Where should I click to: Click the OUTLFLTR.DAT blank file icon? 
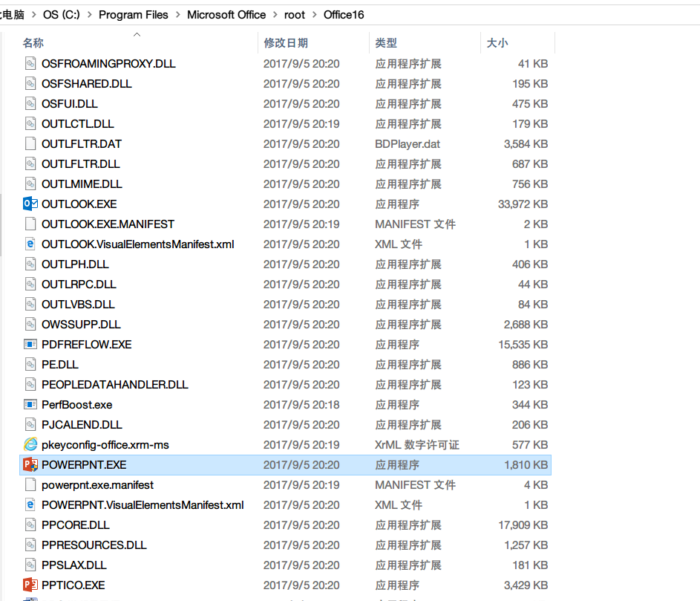click(30, 143)
